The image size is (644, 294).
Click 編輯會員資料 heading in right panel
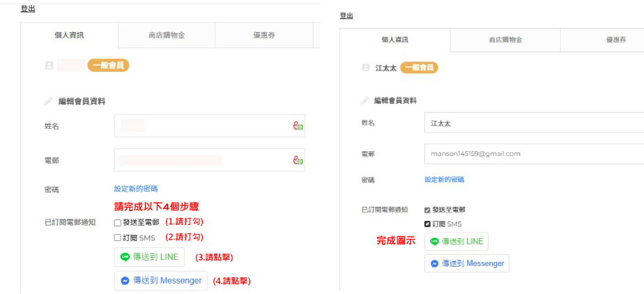395,100
